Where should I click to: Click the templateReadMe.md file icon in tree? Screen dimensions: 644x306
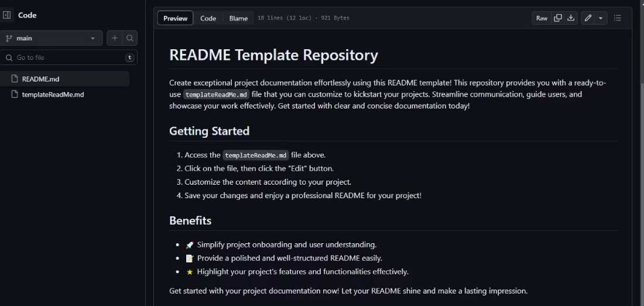pos(15,94)
